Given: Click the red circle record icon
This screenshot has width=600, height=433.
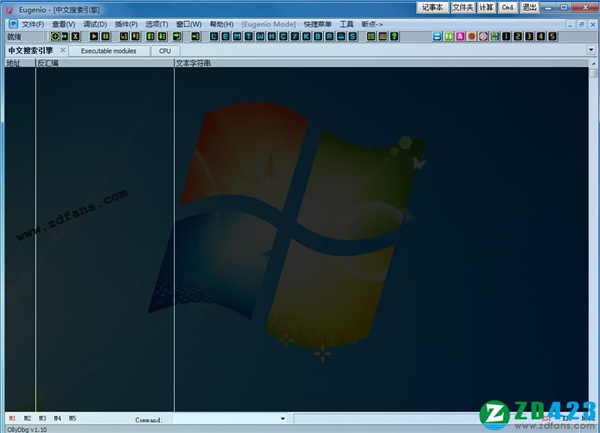Looking at the screenshot, I should point(472,36).
